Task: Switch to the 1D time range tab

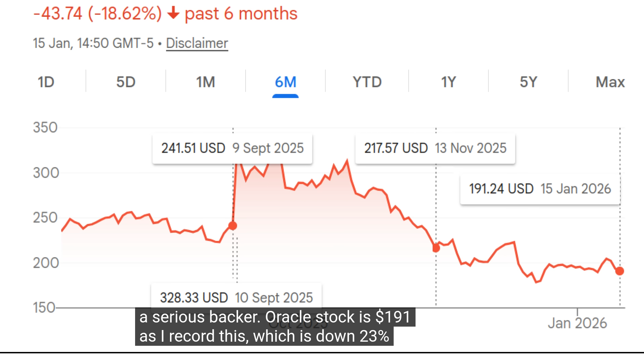Action: pyautogui.click(x=46, y=82)
